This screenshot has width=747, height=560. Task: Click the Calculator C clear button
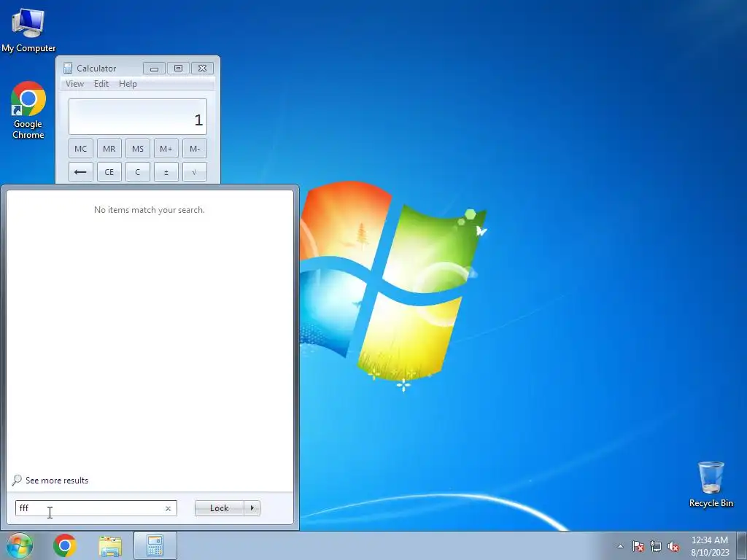pos(138,172)
